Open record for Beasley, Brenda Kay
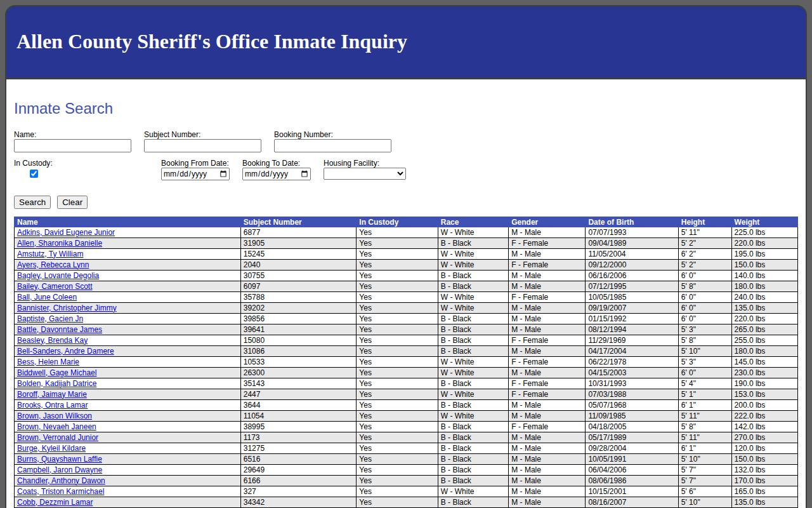Viewport: 812px width, 508px height. (x=52, y=340)
